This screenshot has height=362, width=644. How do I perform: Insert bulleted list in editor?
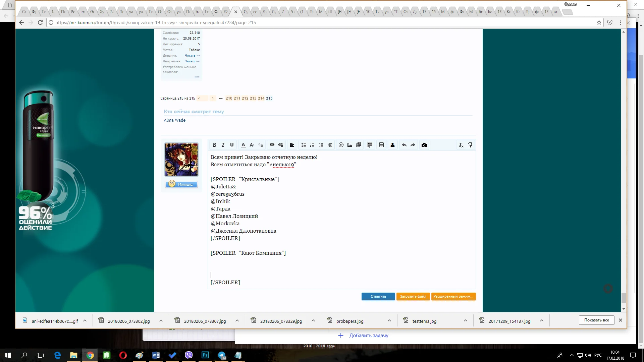pos(304,145)
